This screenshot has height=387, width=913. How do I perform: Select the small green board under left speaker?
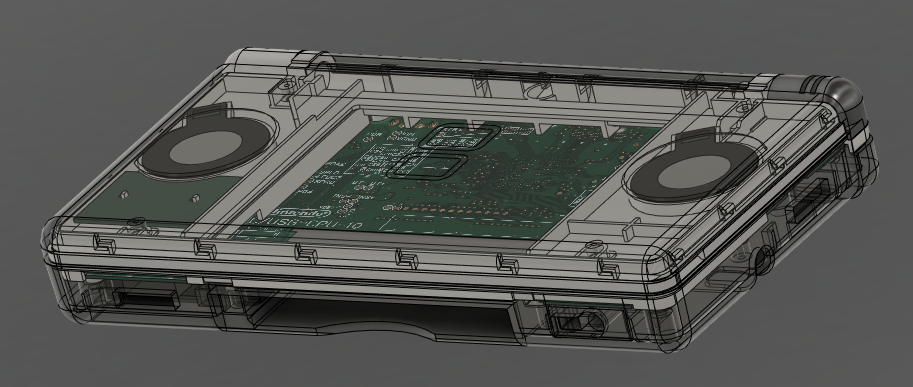[157, 198]
